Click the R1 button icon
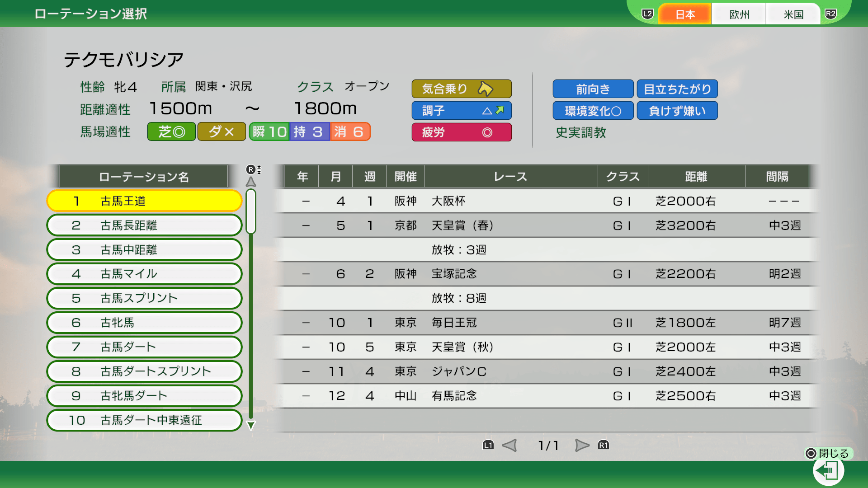Screen dimensions: 868x488 604,446
